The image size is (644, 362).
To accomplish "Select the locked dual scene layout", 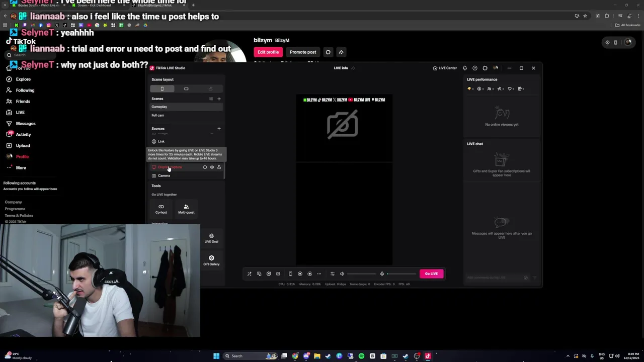I will [210, 89].
